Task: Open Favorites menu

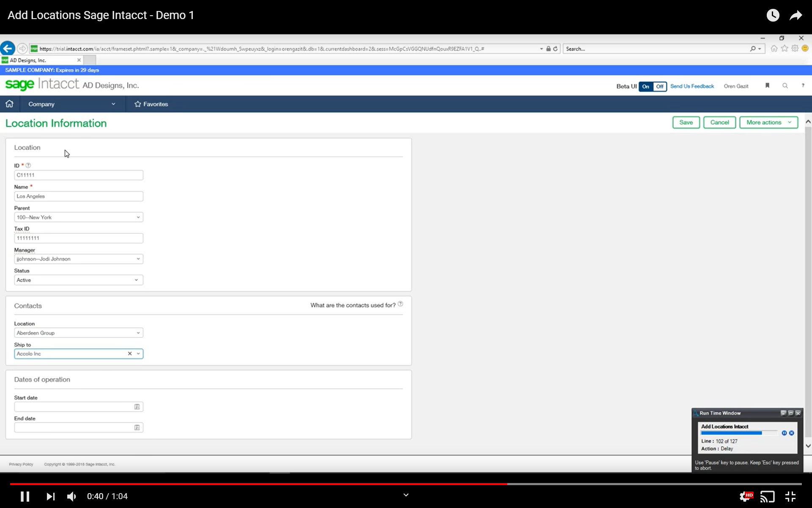Action: 151,104
